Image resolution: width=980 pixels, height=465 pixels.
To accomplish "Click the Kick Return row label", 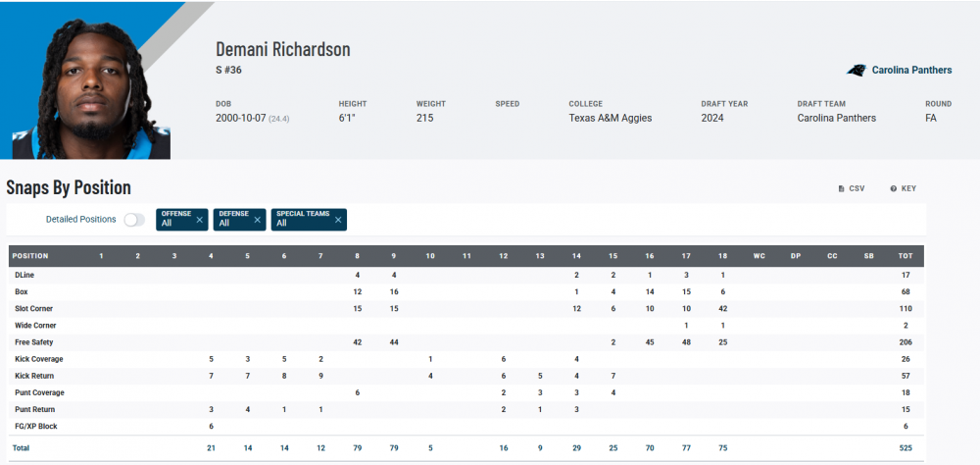I will (34, 376).
